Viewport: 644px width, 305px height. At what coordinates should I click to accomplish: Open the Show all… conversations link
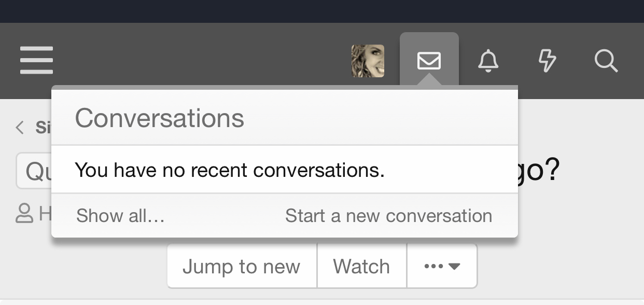click(x=120, y=216)
